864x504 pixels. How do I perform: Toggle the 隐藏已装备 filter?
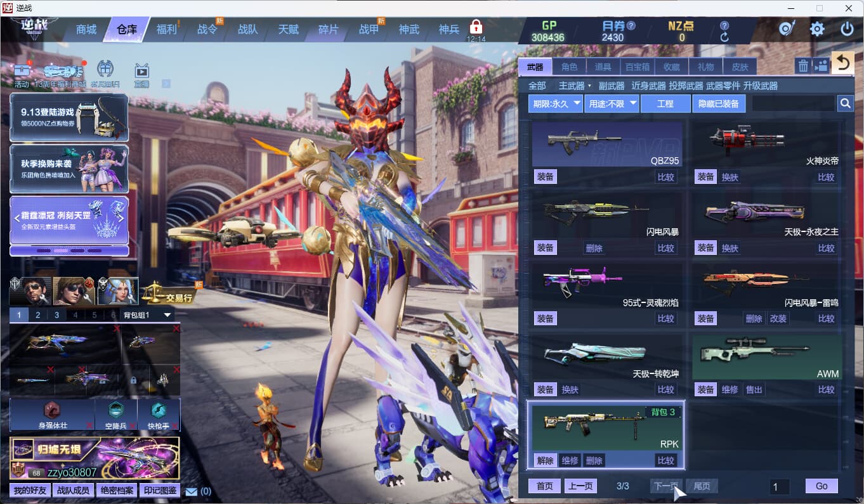pyautogui.click(x=719, y=103)
